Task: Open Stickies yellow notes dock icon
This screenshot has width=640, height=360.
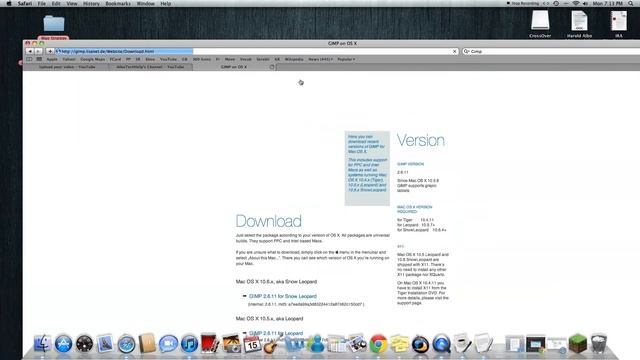Action: [x=400, y=344]
